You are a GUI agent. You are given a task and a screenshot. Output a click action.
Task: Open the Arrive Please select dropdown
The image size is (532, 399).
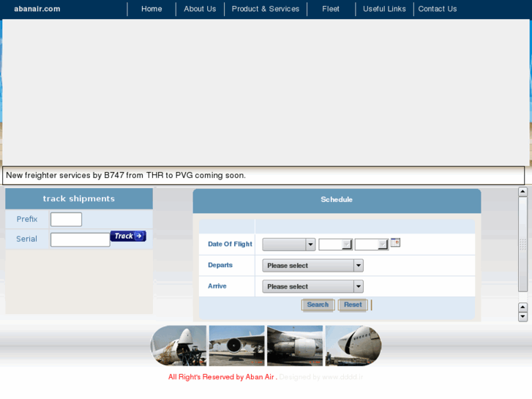(x=312, y=286)
